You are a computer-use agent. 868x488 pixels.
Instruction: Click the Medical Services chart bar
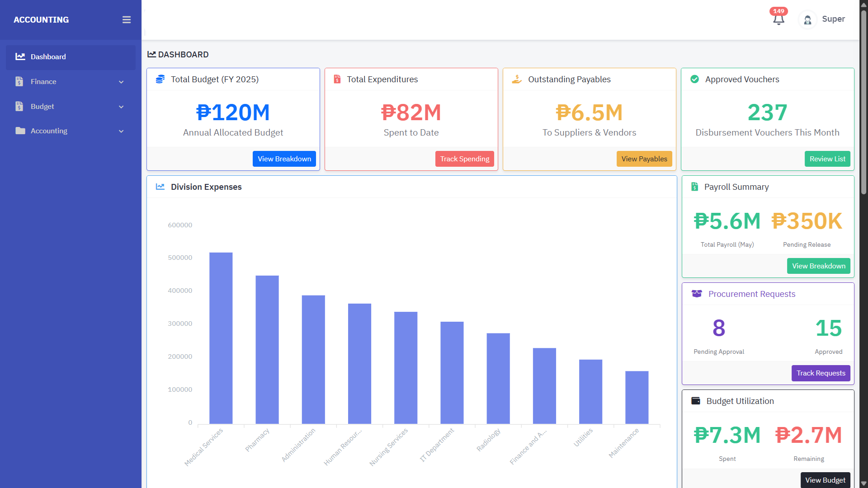click(221, 338)
